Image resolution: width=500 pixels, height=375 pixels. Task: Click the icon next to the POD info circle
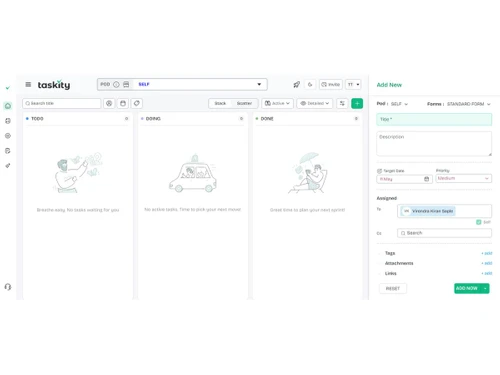point(126,84)
